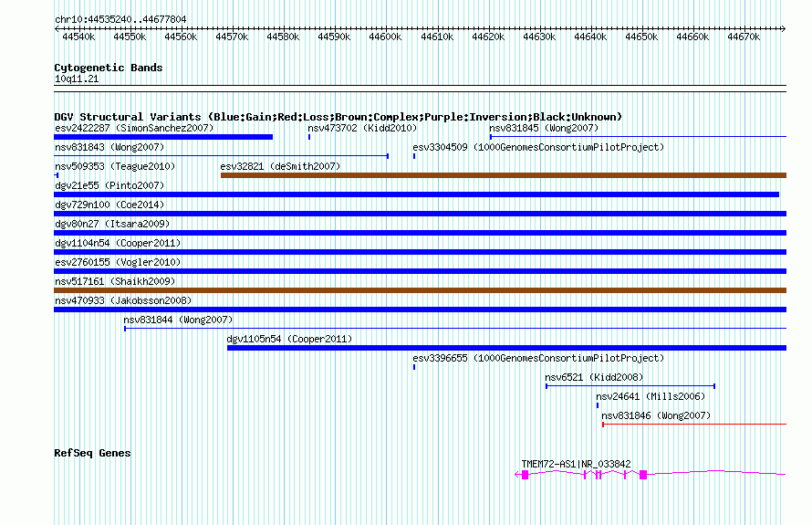Open esv3396655 (1000GenomesConsortiumPilotProject) label
The height and width of the screenshot is (525, 812).
[538, 358]
